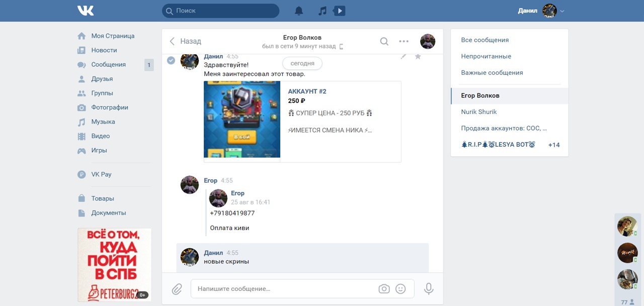Click the message text input field

284,289
